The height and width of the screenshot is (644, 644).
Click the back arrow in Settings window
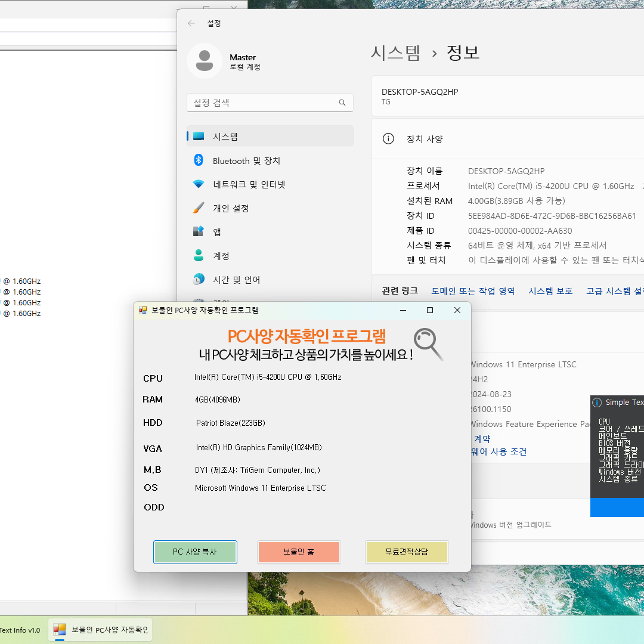pyautogui.click(x=191, y=23)
